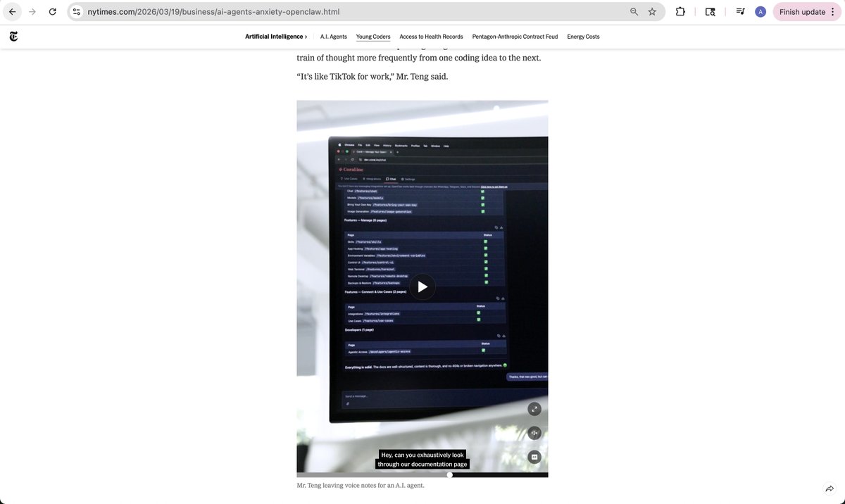Open the tab search icon in toolbar
845x504 pixels.
tap(710, 12)
